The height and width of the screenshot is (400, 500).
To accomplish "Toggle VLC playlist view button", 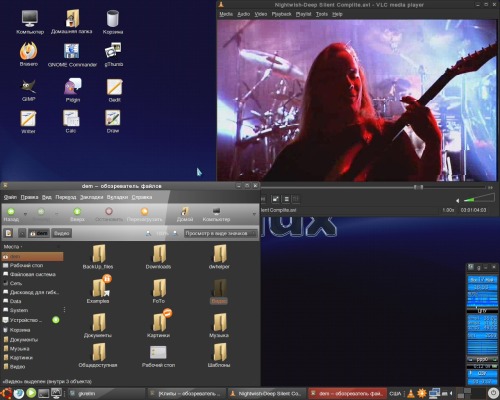I will (x=286, y=199).
